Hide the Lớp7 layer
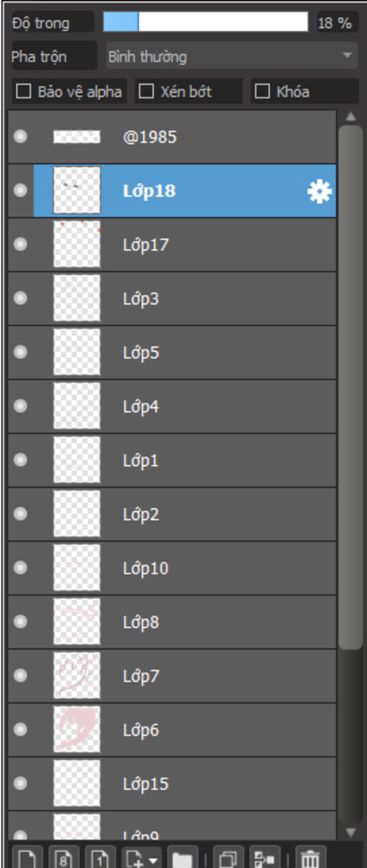367x868 pixels. coord(20,676)
